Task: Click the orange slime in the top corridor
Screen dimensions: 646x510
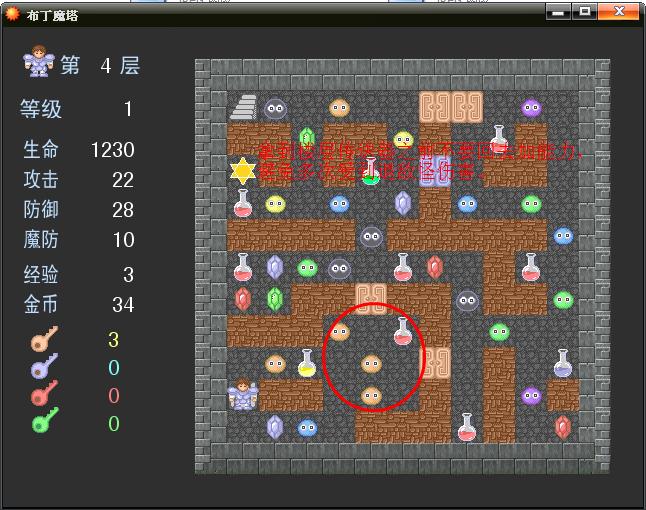Action: pos(339,108)
